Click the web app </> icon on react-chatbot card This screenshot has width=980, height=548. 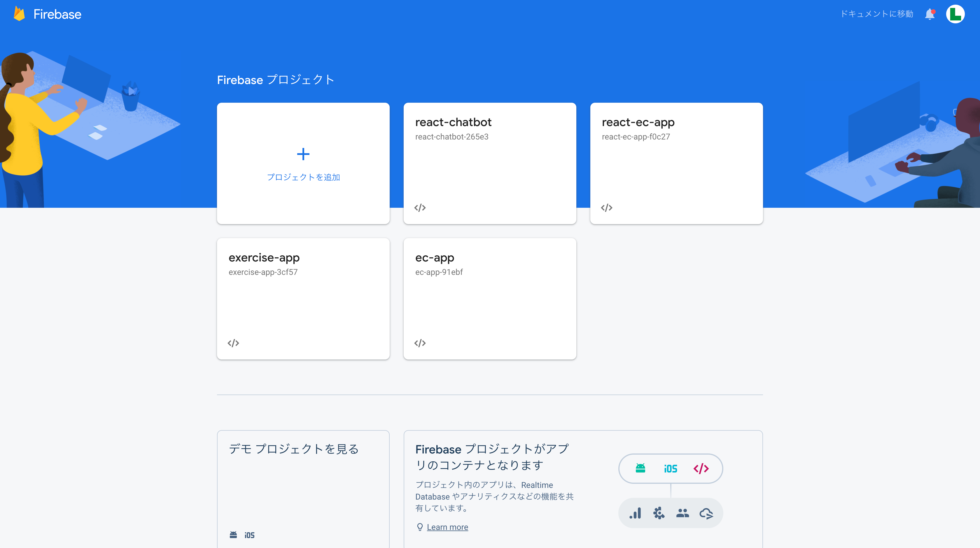point(420,207)
